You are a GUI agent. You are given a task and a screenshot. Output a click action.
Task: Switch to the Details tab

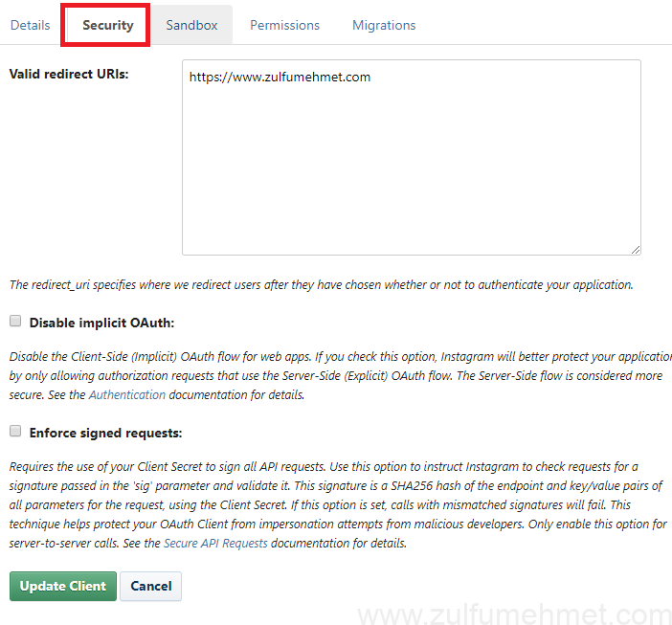point(30,25)
